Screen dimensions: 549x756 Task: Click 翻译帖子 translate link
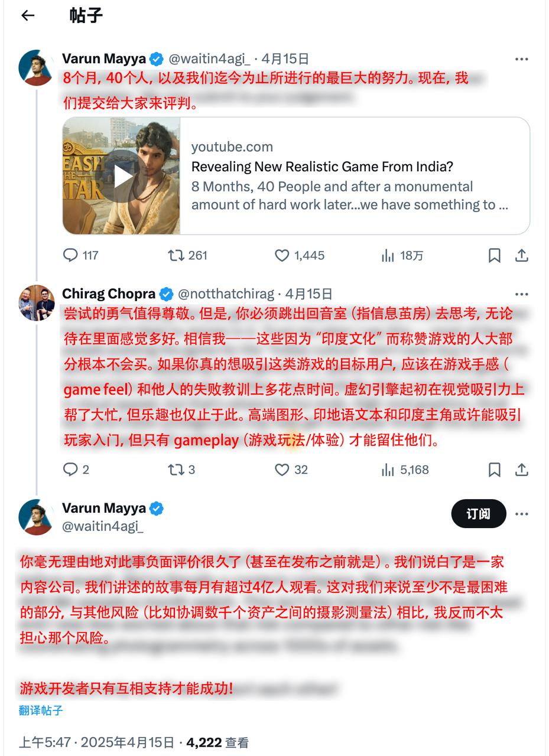click(41, 711)
